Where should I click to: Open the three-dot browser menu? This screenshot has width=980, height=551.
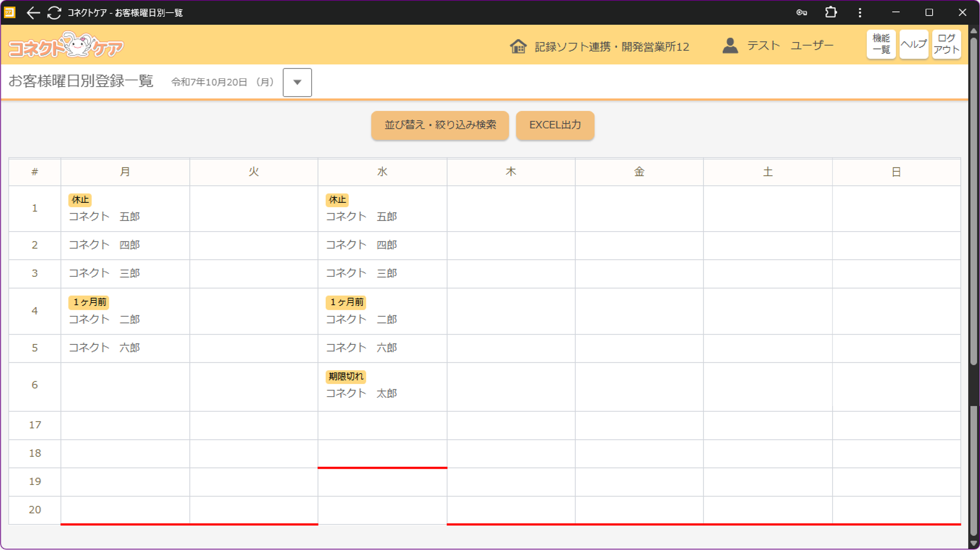[860, 13]
